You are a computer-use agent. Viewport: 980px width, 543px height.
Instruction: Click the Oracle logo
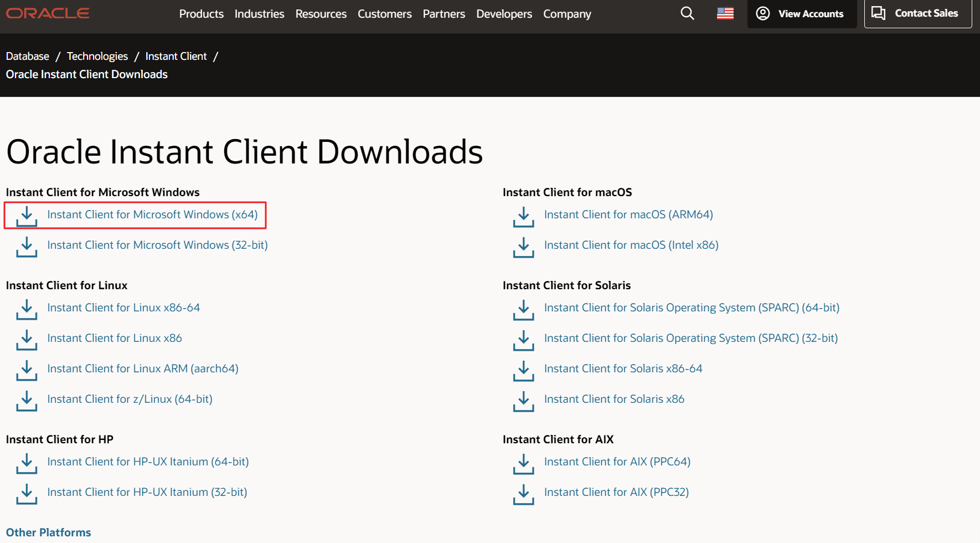(x=48, y=13)
